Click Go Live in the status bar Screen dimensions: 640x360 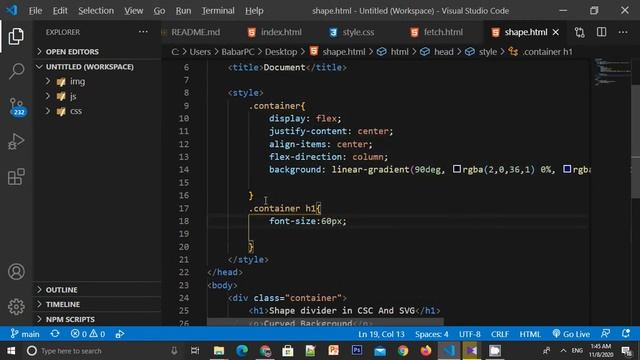pyautogui.click(x=571, y=334)
